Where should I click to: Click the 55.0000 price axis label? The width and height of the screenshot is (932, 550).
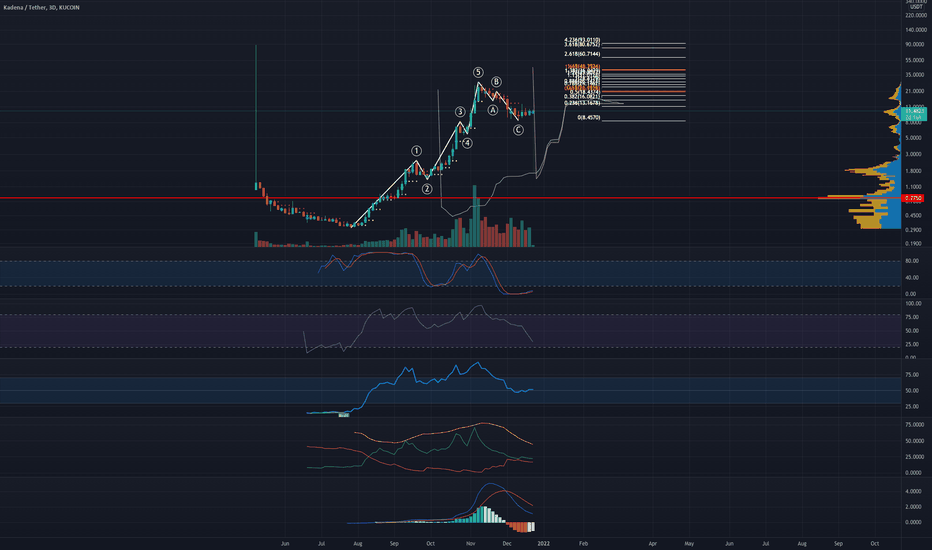[x=916, y=61]
